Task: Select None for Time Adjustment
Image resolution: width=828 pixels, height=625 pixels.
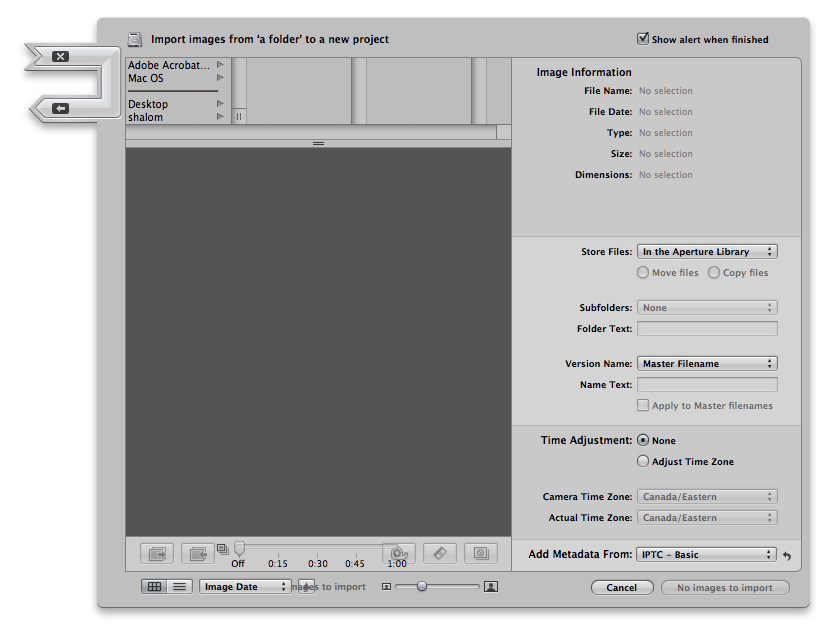Action: click(x=643, y=440)
